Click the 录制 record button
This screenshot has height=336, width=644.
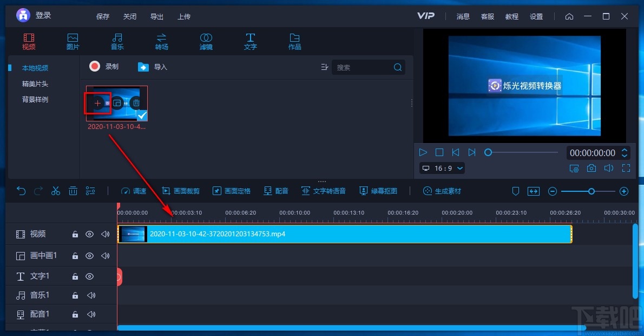104,66
